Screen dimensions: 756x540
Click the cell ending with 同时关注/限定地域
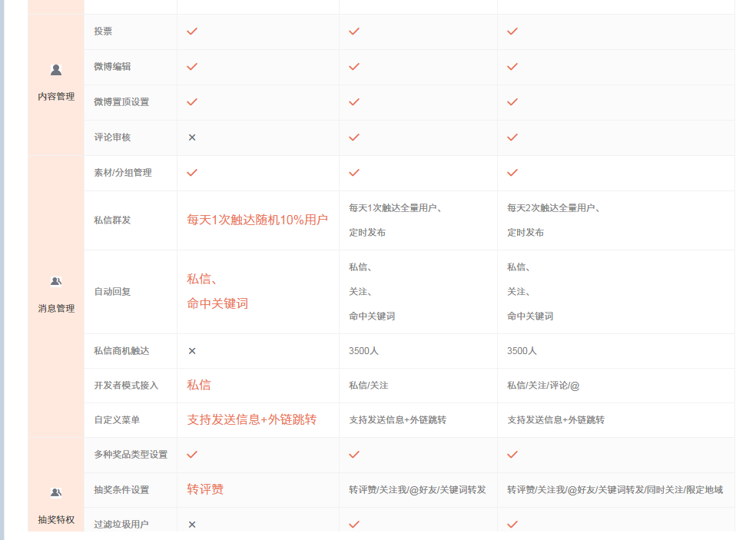tap(615, 490)
